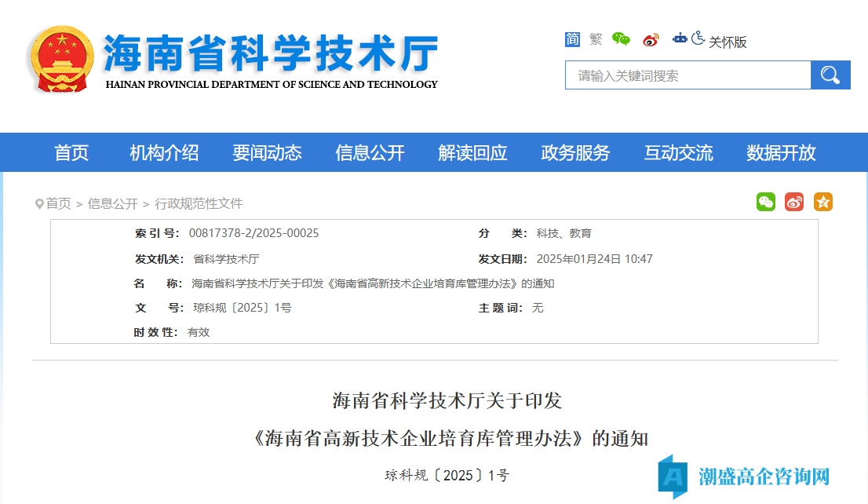Click the 关怀版 care mode link

click(728, 42)
